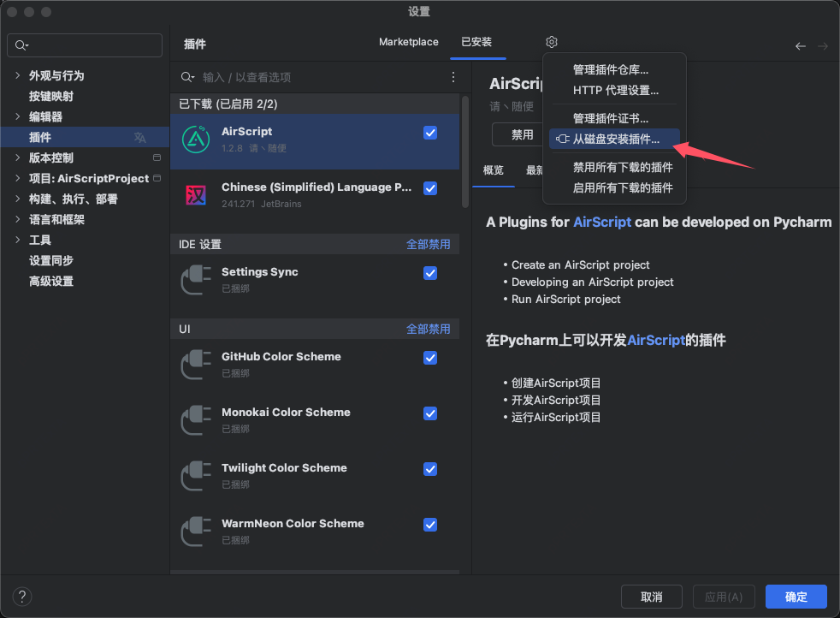Select 从磁盘安装插件... menu item

coord(614,139)
